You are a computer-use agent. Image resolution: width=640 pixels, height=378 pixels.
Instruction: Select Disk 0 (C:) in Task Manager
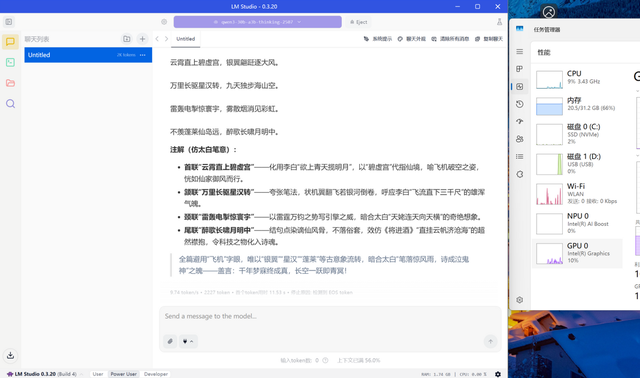577,134
